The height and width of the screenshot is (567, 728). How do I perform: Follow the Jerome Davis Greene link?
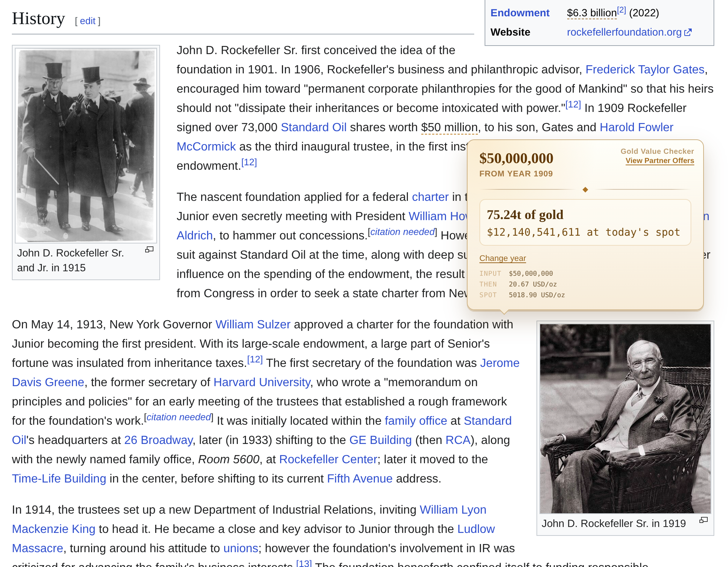tap(500, 363)
